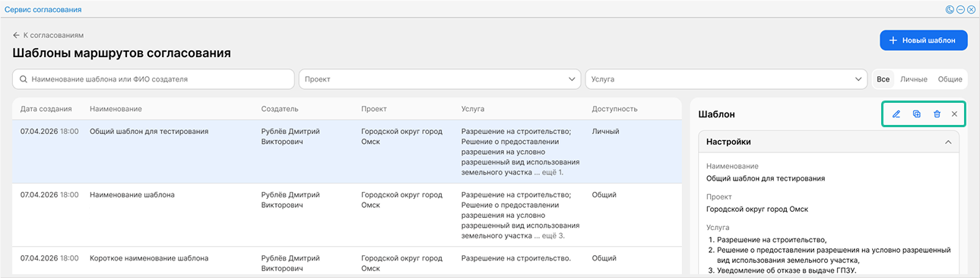980x278 pixels.
Task: Click the Новый шаблон button
Action: pos(923,40)
